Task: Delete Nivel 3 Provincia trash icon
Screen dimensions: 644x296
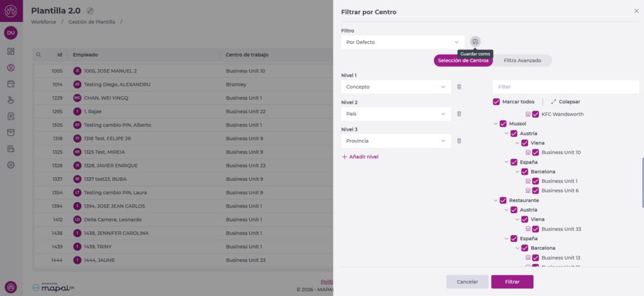Action: (x=459, y=141)
